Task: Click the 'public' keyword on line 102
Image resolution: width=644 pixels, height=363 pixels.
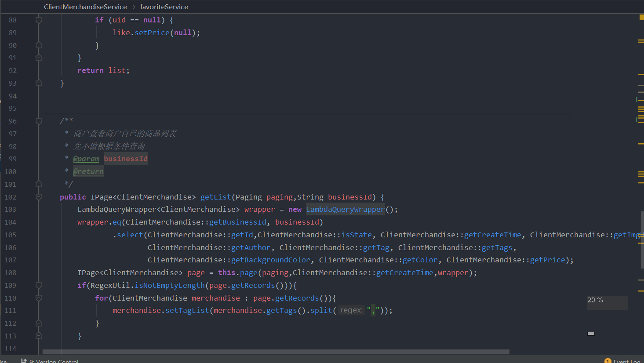Action: click(x=73, y=197)
